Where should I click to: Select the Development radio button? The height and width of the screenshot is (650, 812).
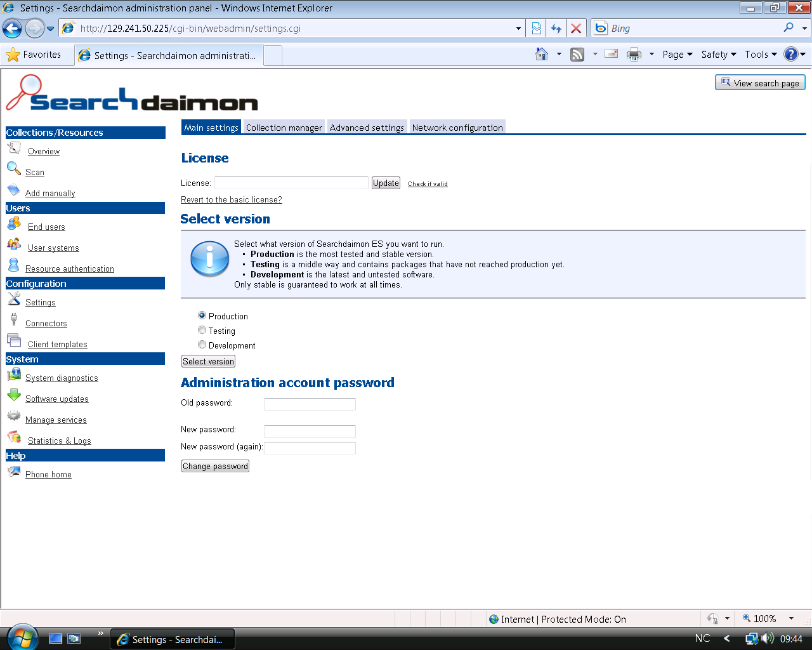202,345
